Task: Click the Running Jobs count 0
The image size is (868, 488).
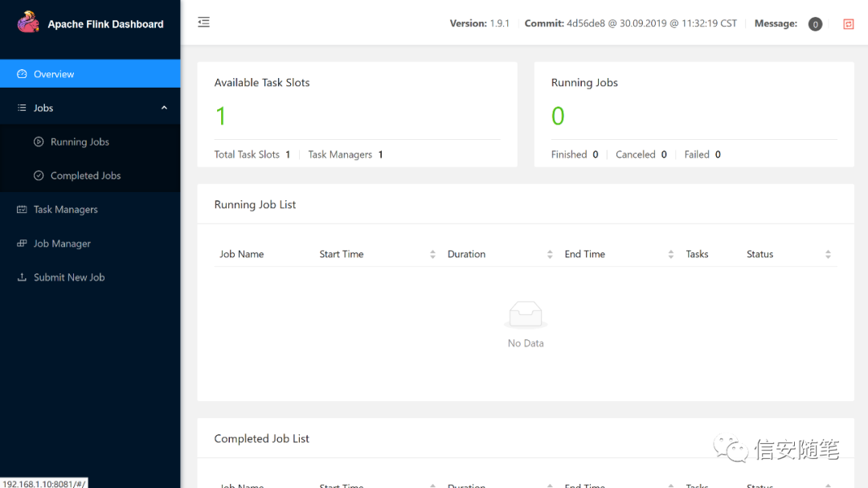Action: click(558, 116)
